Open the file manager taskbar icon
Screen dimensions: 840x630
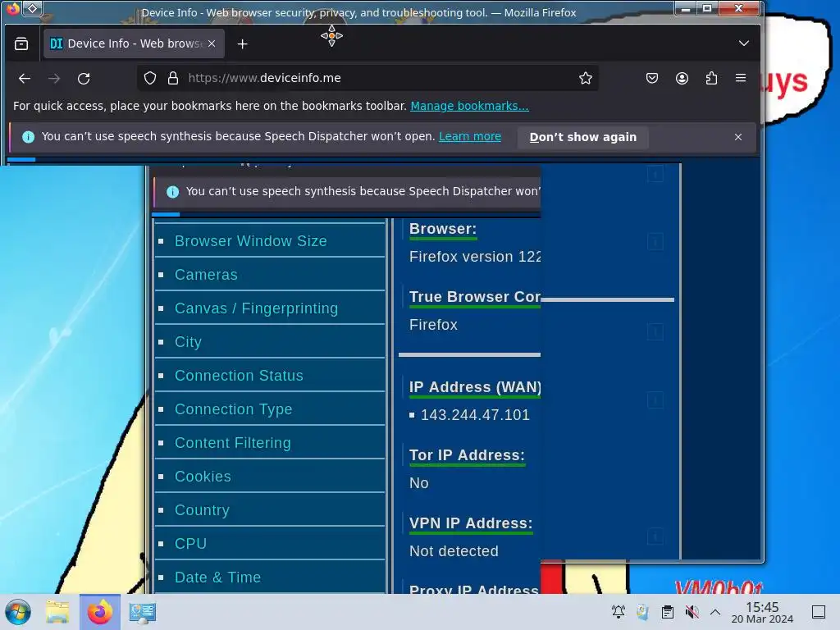point(57,612)
